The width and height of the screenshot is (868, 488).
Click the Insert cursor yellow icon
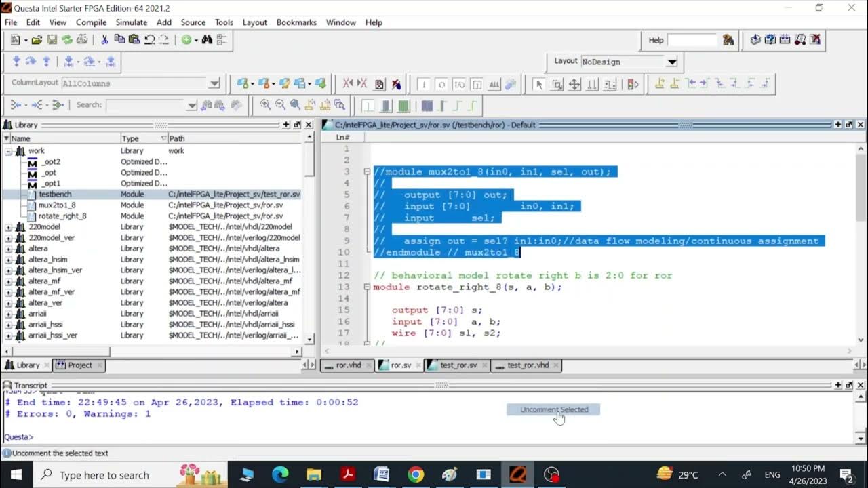pos(659,84)
